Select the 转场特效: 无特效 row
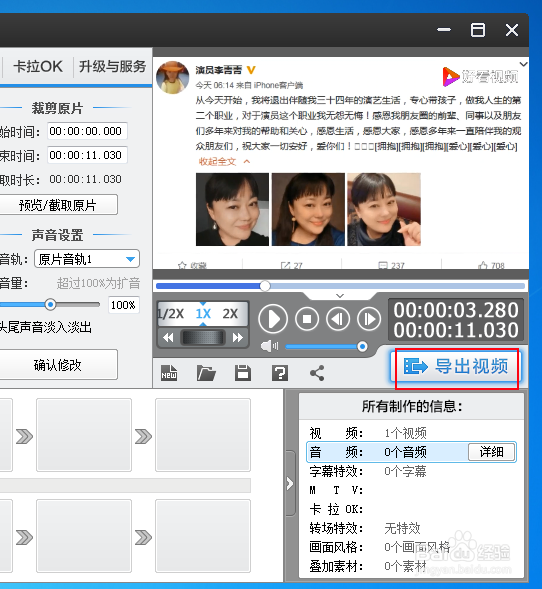The height and width of the screenshot is (589, 542). click(411, 528)
